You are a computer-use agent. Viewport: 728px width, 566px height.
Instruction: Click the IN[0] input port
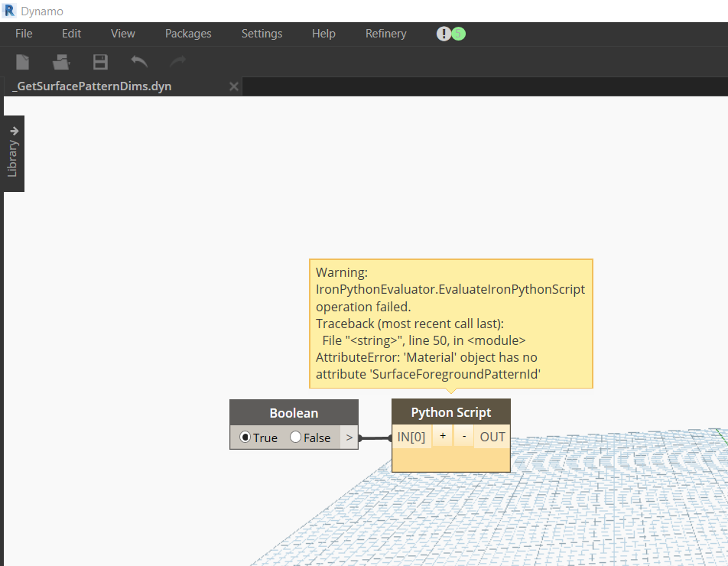pyautogui.click(x=411, y=437)
